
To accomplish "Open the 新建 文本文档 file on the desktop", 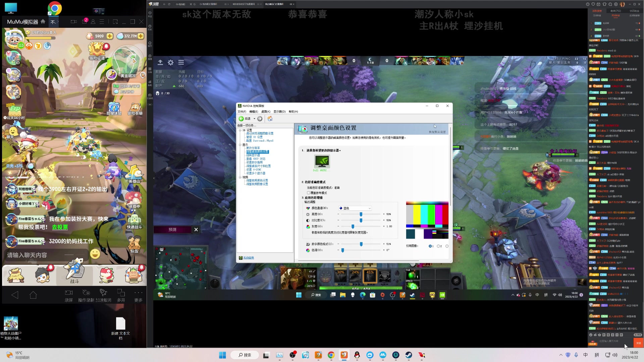I will (120, 328).
